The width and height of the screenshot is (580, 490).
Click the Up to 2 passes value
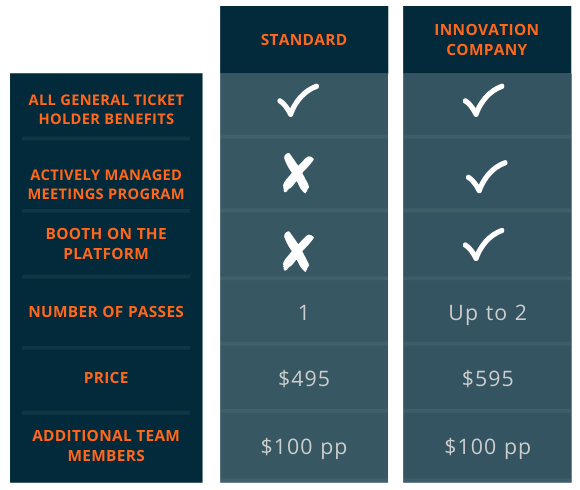pos(488,314)
